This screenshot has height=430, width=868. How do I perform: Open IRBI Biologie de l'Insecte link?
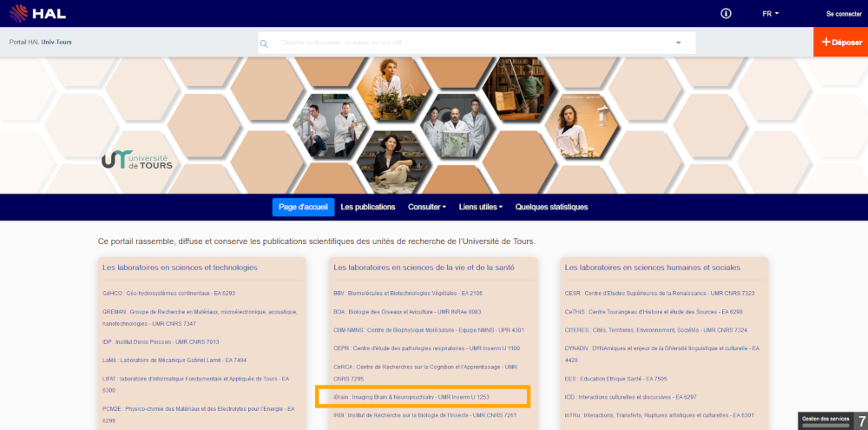(x=424, y=415)
